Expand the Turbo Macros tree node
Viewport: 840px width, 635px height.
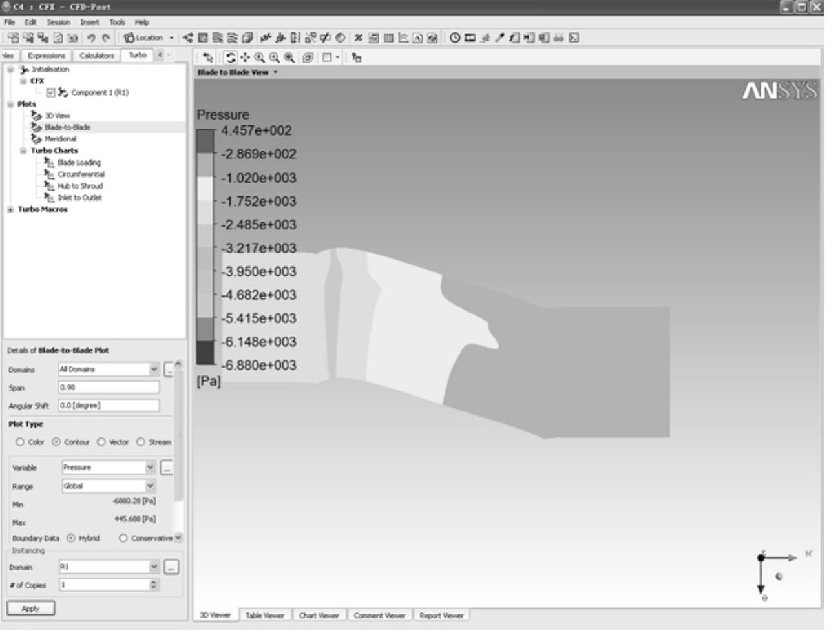10,209
